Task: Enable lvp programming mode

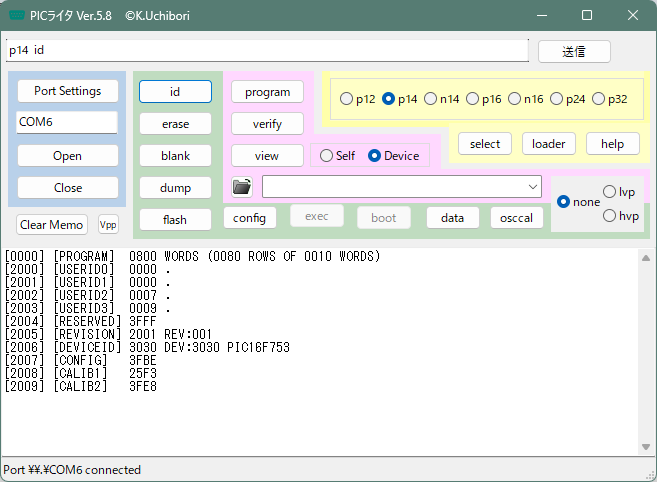Action: [609, 191]
